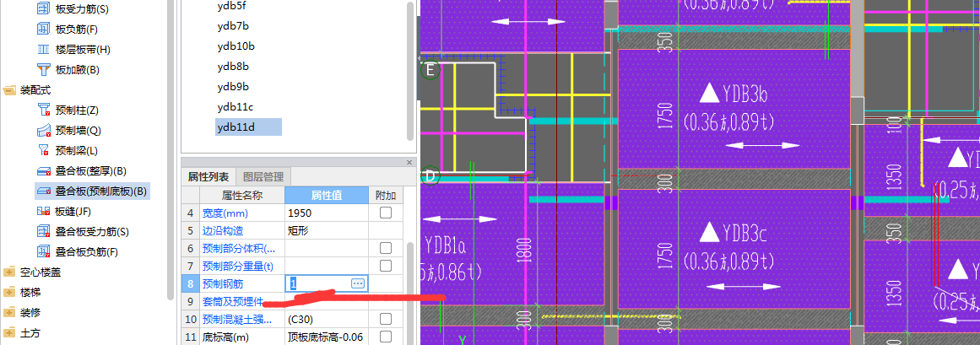This screenshot has height=345, width=980.
Task: Click the 预制钢筋 property name cell
Action: tap(242, 283)
